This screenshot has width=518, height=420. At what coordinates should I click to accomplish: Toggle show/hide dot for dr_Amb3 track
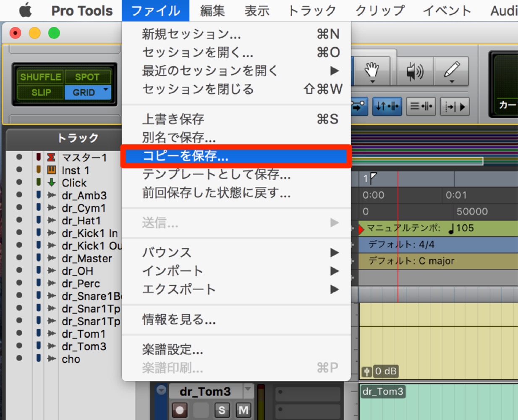coord(19,195)
